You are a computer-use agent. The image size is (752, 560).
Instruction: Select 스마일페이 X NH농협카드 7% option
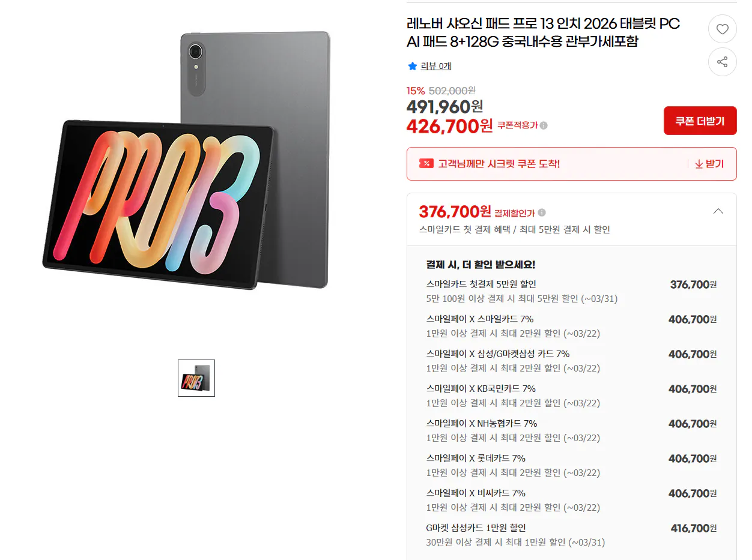coord(571,430)
